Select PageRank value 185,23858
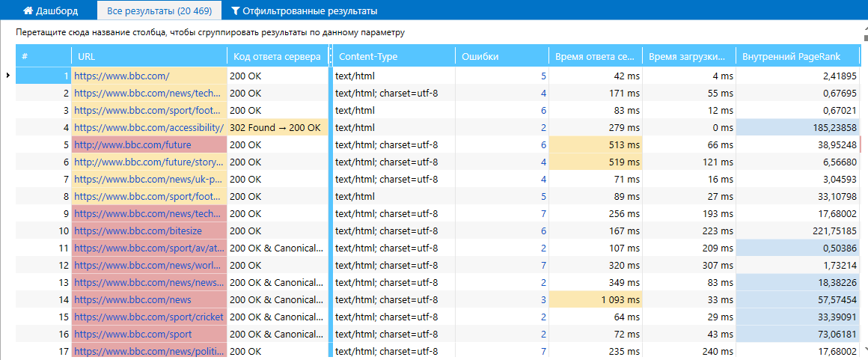 pyautogui.click(x=798, y=127)
